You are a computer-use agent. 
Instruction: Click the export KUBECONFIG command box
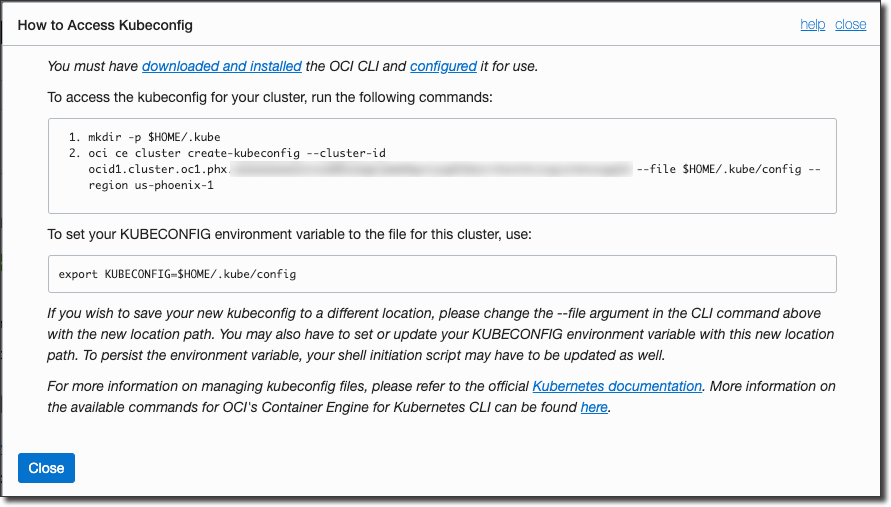[441, 273]
